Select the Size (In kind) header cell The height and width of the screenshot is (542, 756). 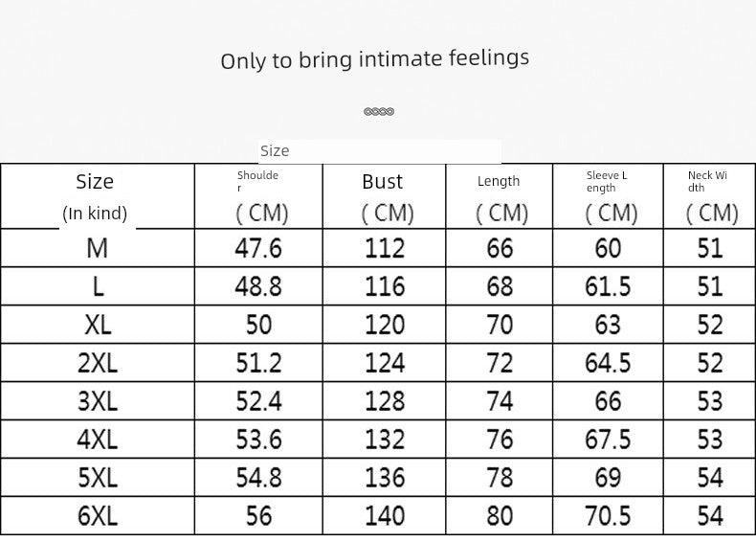[x=98, y=196]
